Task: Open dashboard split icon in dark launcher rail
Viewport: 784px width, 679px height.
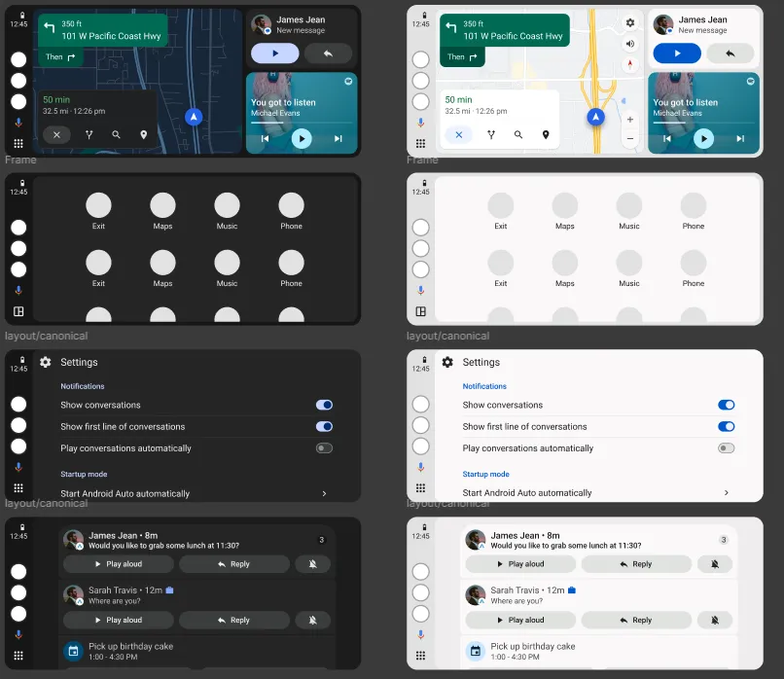Action: (18, 311)
